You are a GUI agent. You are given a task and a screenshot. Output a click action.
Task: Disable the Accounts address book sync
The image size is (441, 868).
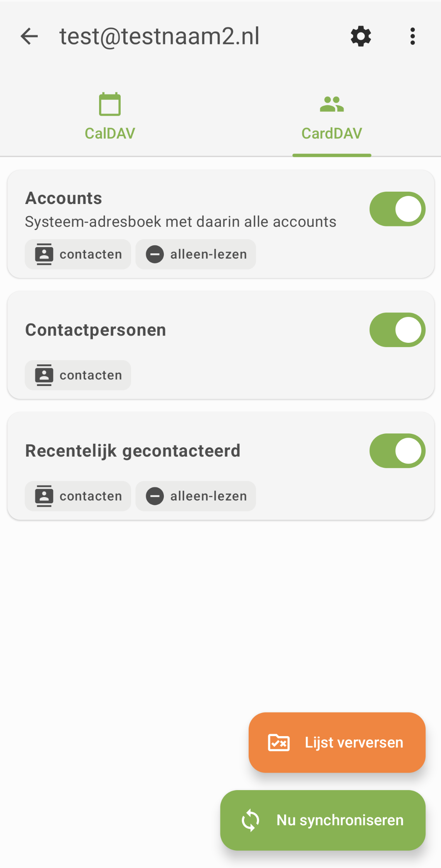coord(397,209)
